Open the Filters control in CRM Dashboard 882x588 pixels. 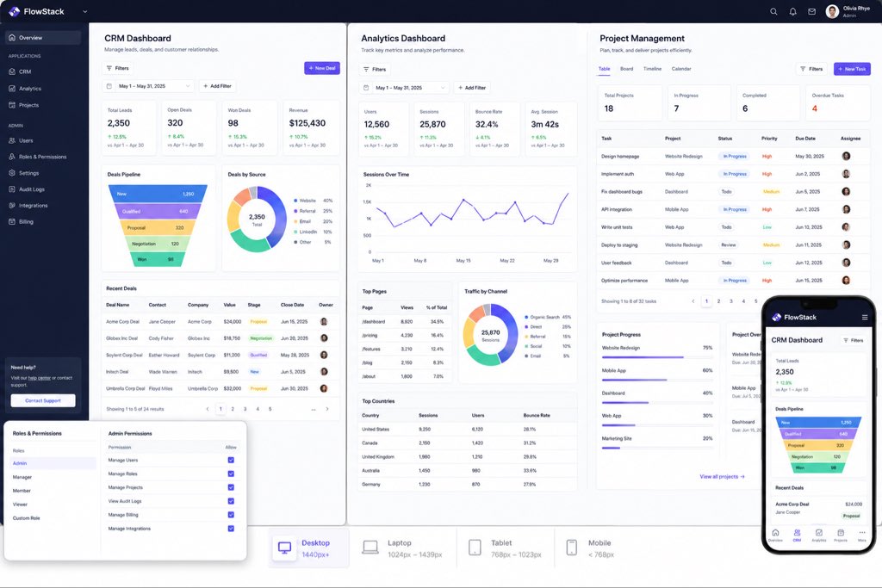(x=117, y=68)
